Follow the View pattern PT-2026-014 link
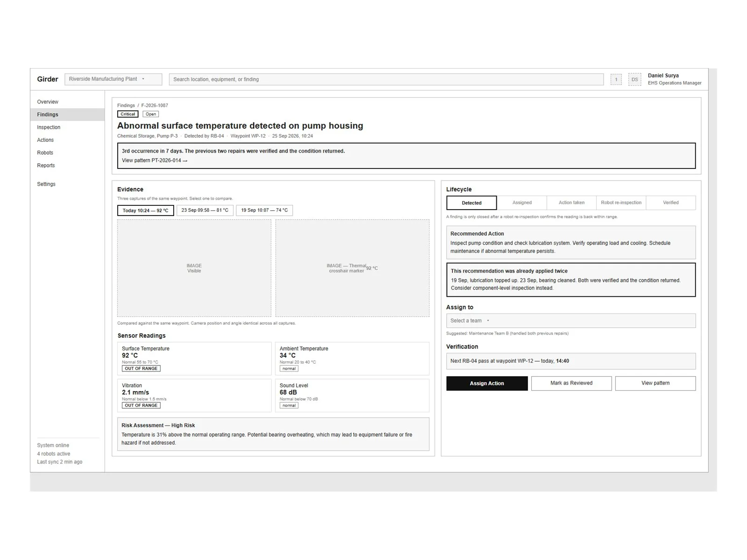 click(155, 161)
